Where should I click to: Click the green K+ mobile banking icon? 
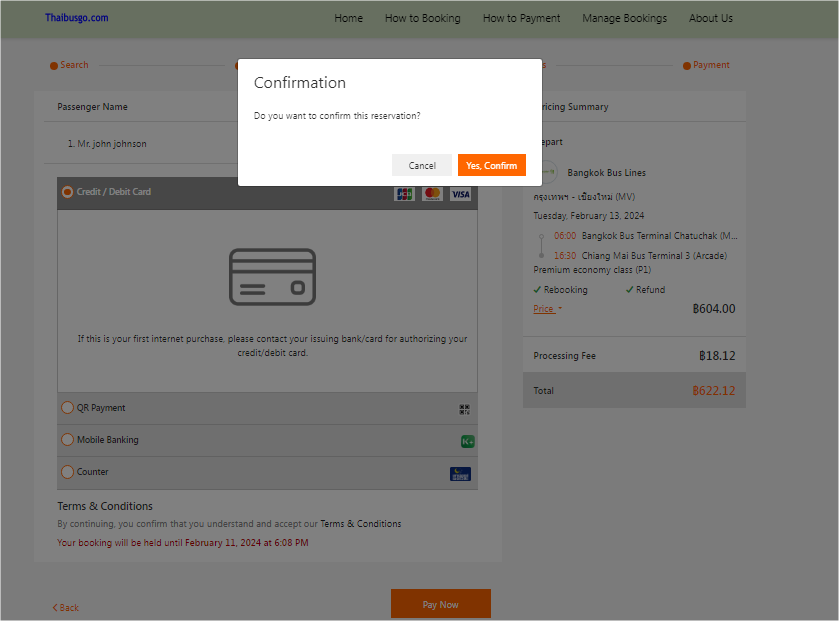466,441
